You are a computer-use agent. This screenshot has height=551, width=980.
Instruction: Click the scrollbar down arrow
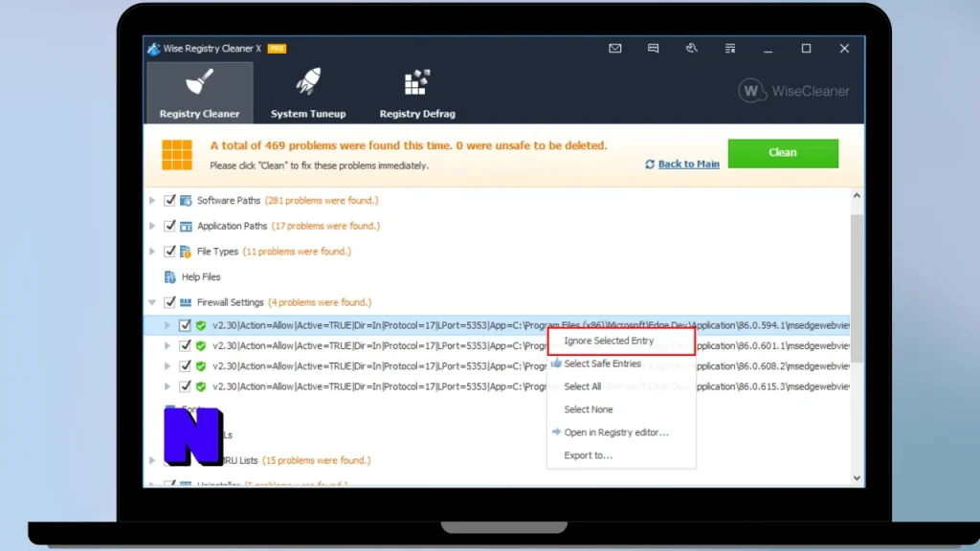tap(857, 478)
